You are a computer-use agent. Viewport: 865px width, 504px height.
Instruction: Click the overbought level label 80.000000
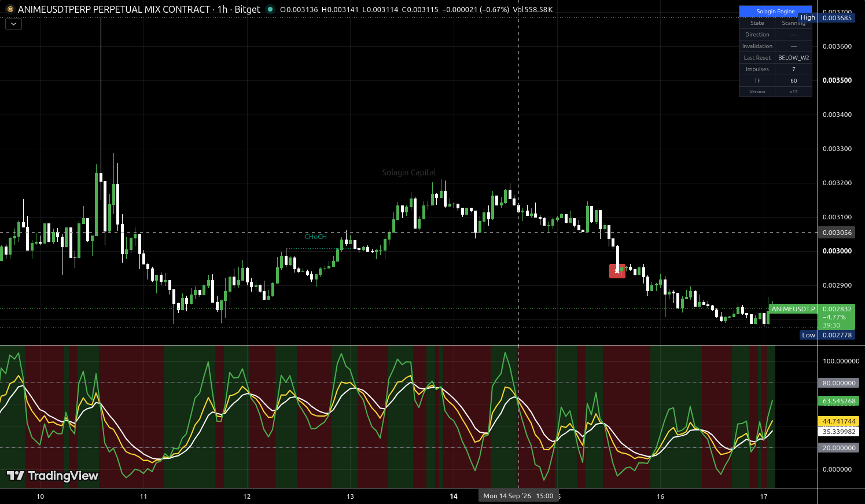(x=839, y=383)
